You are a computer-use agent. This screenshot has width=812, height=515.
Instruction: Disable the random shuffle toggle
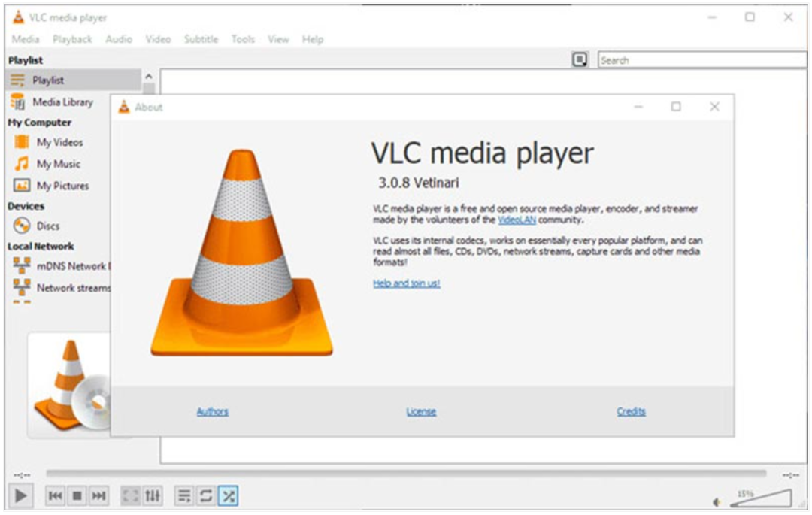coord(228,496)
